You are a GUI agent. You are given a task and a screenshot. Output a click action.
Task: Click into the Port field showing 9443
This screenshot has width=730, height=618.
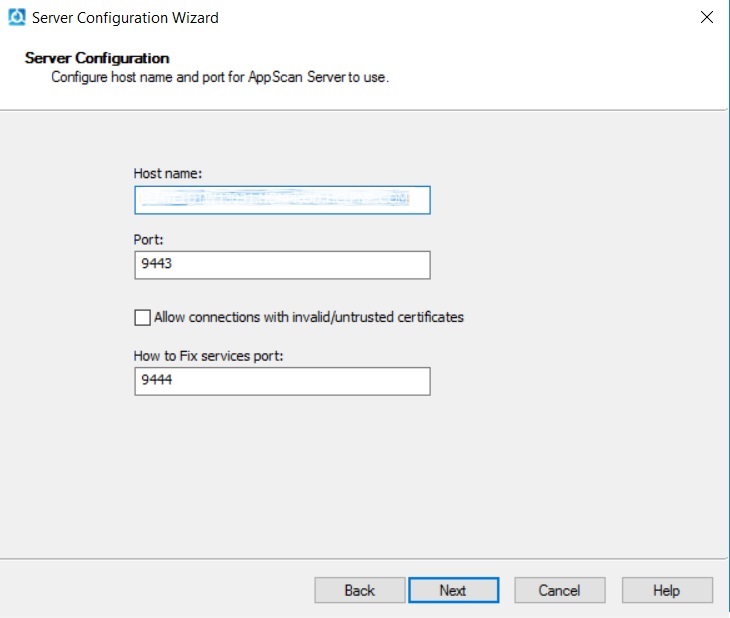click(282, 265)
